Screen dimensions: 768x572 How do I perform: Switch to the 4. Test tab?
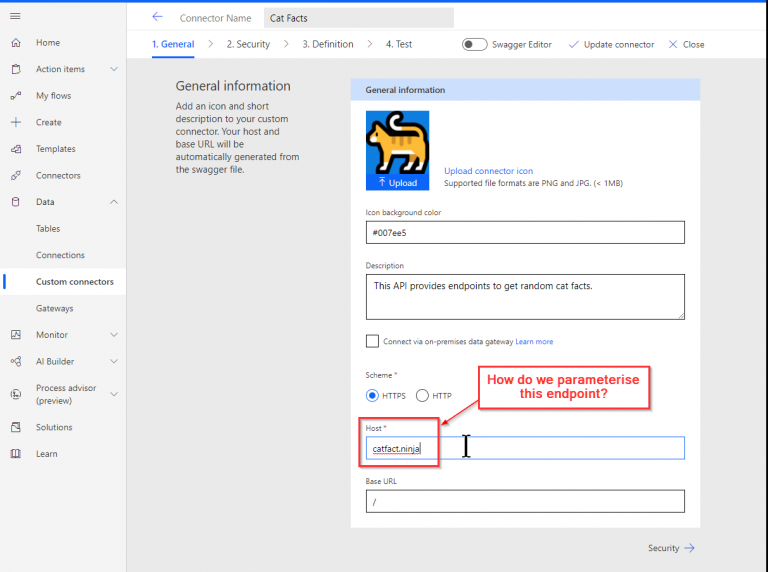(399, 44)
